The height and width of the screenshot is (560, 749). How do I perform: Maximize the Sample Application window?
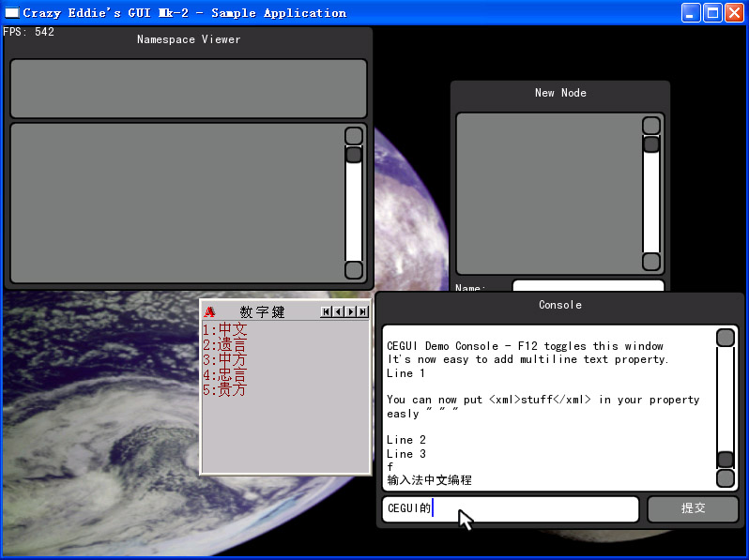pos(712,13)
